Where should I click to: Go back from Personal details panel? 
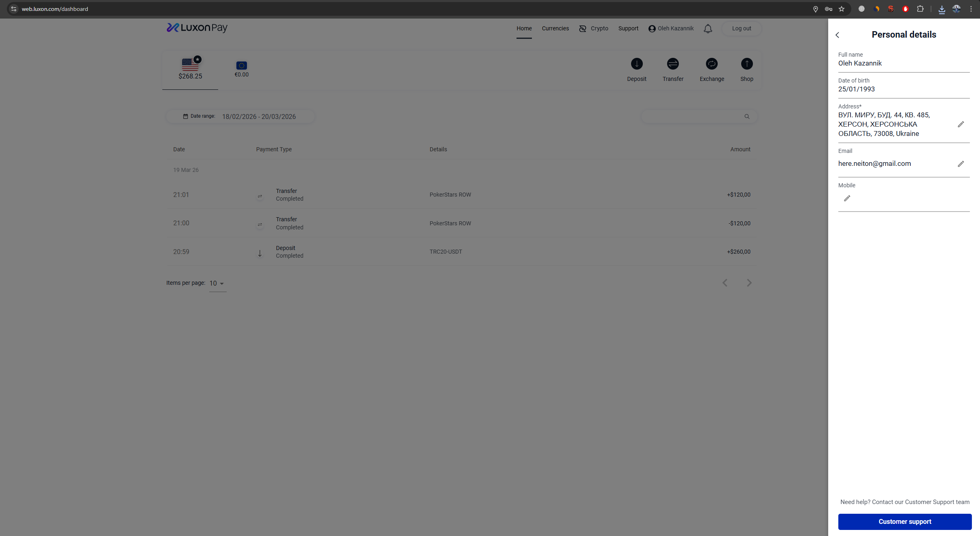tap(838, 35)
